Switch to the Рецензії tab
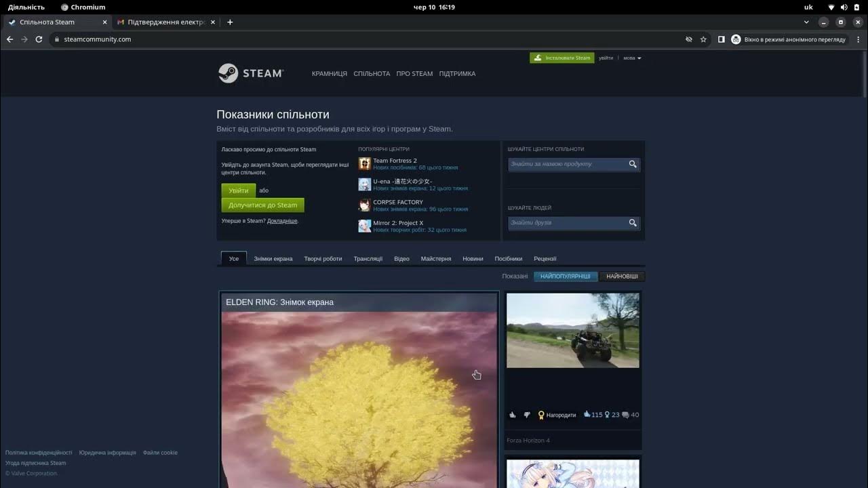Viewport: 868px width, 488px height. pos(545,259)
